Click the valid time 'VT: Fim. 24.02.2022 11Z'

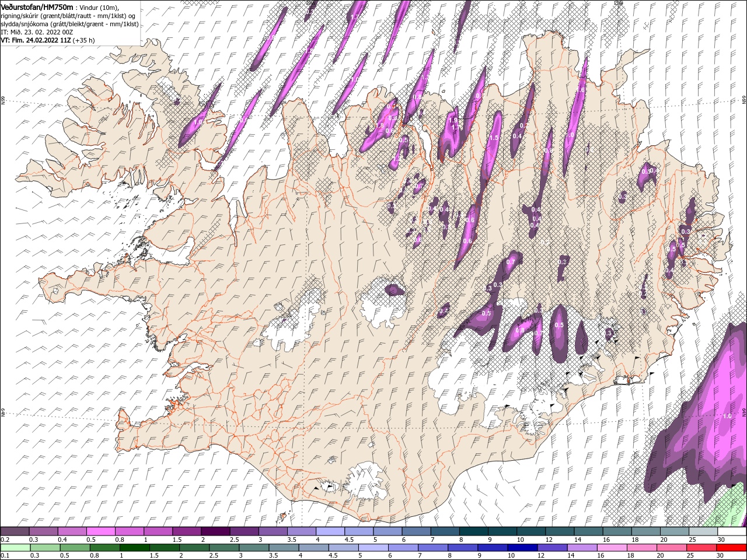tap(36, 40)
